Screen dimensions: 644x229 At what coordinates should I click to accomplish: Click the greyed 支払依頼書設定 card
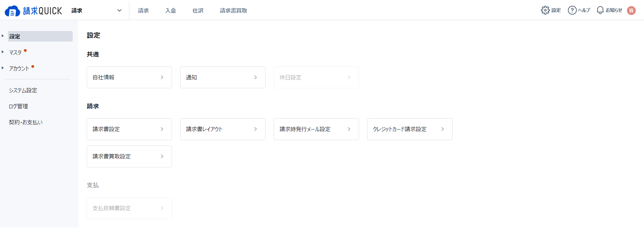pos(129,208)
